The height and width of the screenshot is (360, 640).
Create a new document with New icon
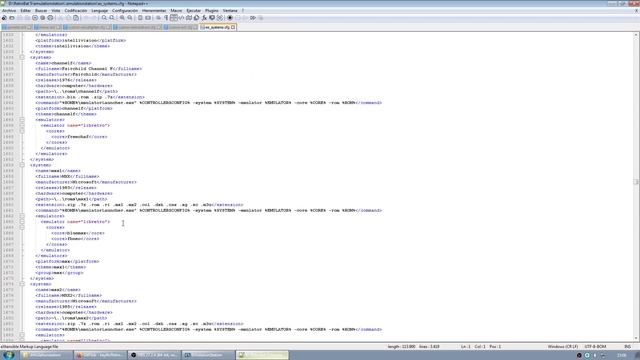4,18
